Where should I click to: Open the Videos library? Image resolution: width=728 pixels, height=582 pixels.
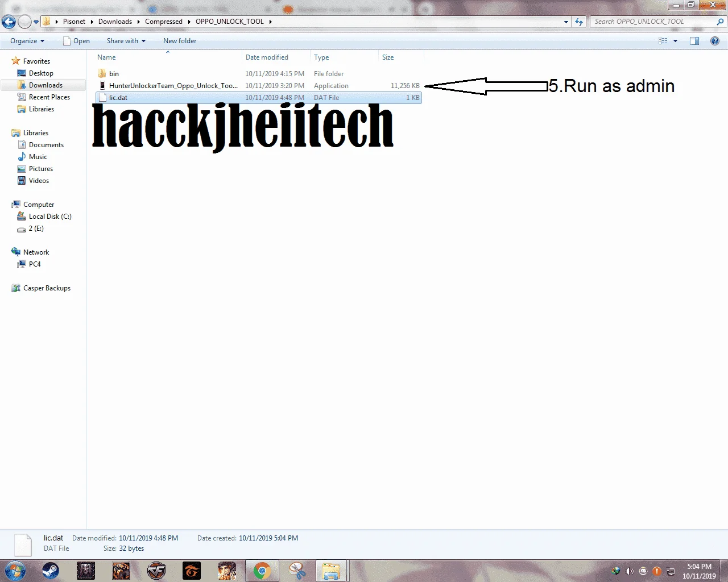click(x=39, y=181)
